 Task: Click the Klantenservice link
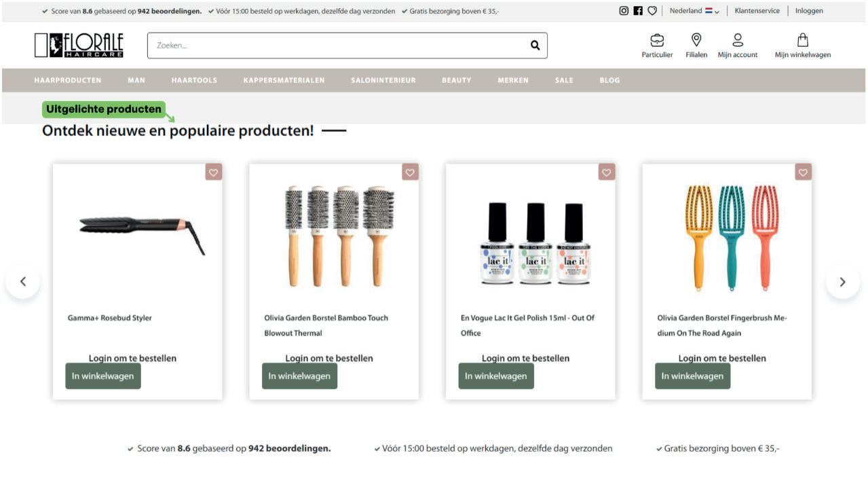757,11
